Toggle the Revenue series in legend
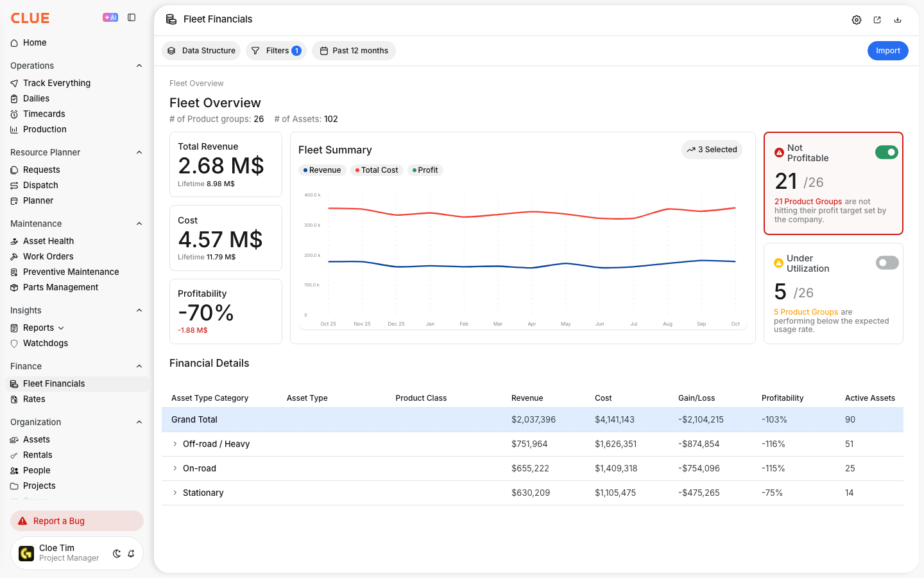 point(322,170)
